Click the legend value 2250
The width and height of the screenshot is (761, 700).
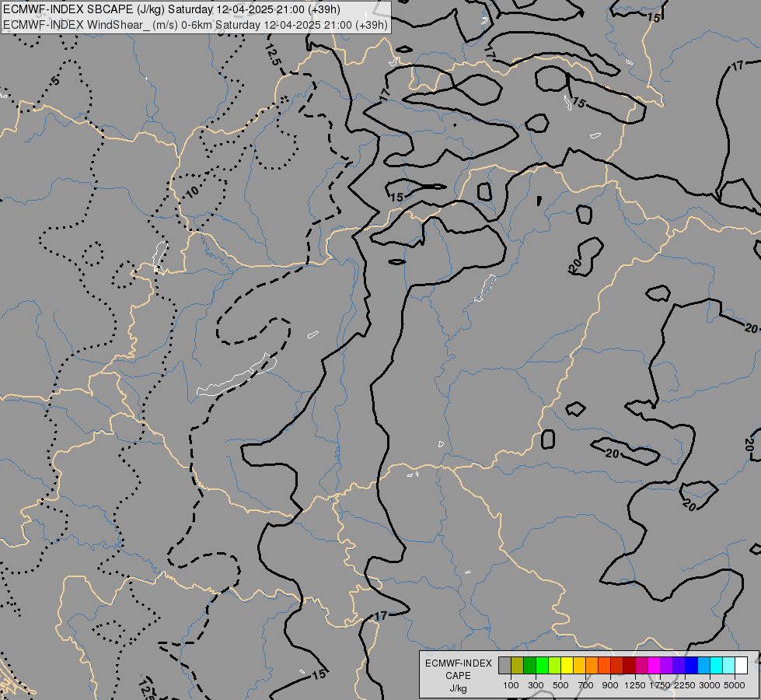685,685
